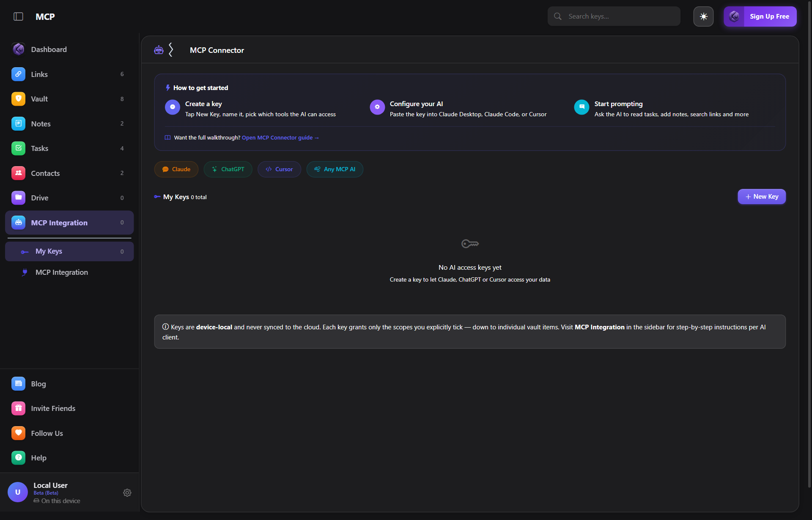Click the Start prompting chat step icon
The height and width of the screenshot is (520, 812).
[x=582, y=107]
